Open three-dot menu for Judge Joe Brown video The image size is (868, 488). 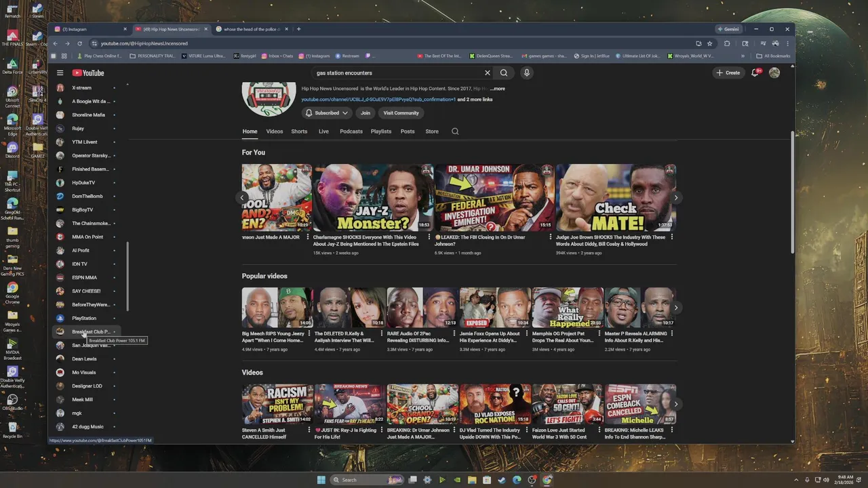[x=672, y=237]
